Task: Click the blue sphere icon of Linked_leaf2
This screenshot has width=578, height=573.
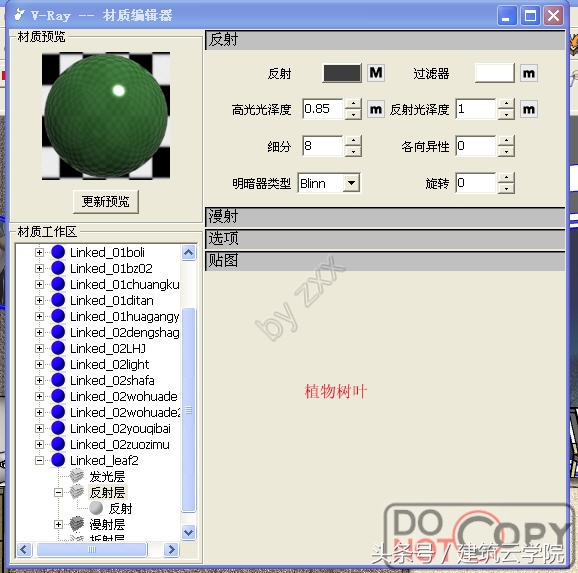Action: [58, 460]
